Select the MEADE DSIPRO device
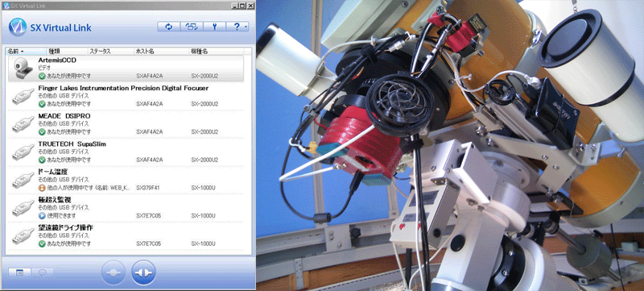644x291 pixels. pos(126,124)
